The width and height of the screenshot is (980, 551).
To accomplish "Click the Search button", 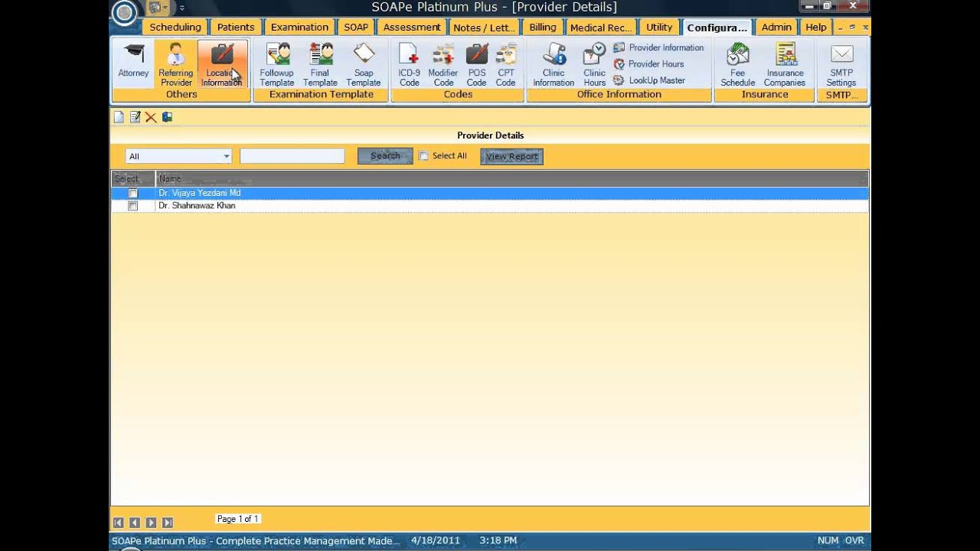I will [x=385, y=156].
